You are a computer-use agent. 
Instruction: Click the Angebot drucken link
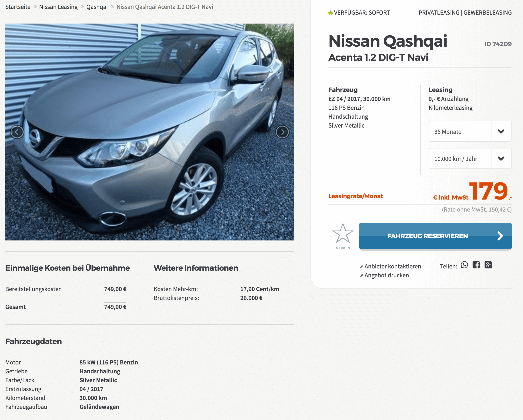tap(387, 275)
